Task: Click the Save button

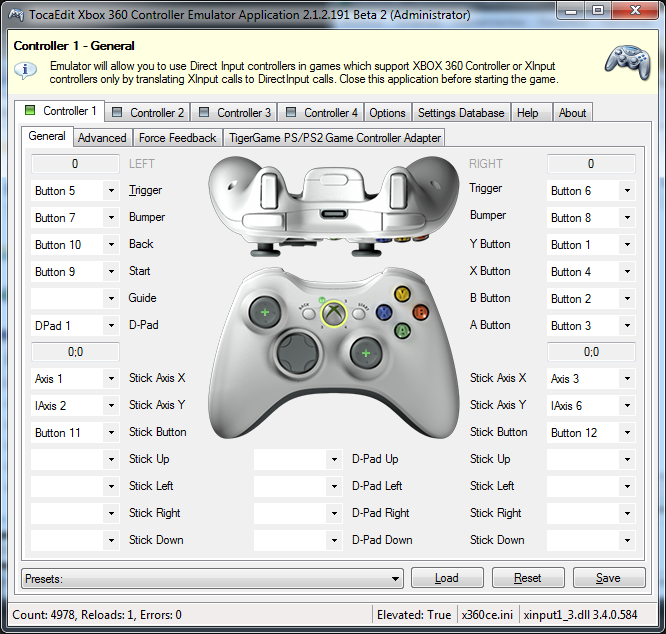Action: point(609,578)
